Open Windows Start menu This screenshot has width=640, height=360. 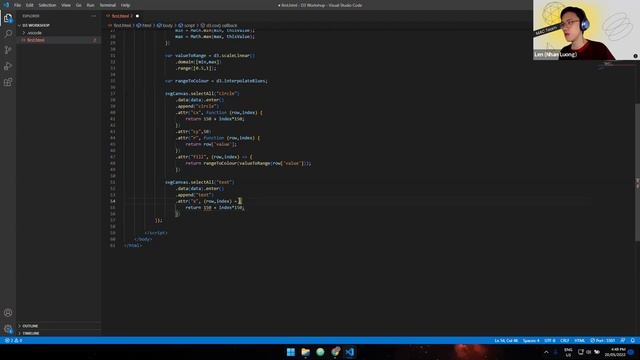coord(291,352)
